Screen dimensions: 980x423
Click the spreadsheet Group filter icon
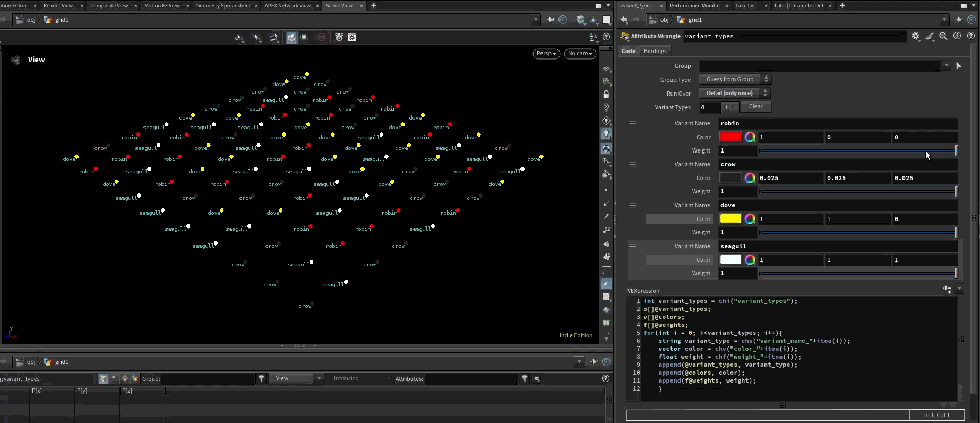(261, 378)
